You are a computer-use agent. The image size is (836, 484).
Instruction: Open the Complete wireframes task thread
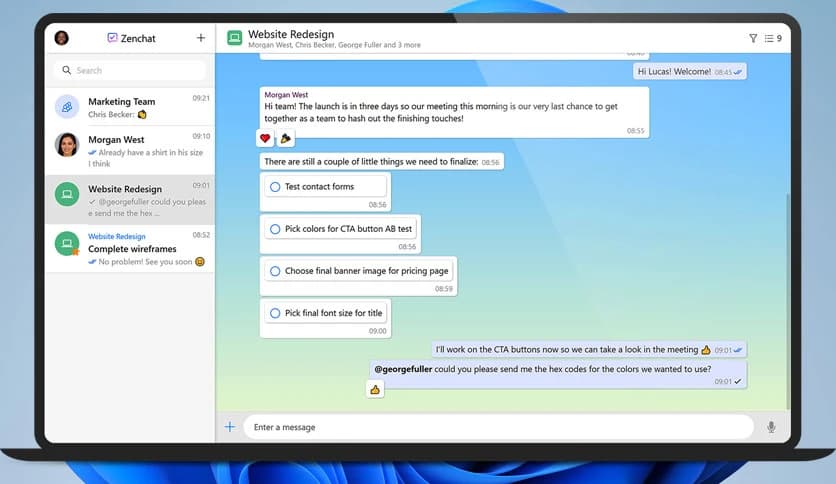[x=130, y=249]
